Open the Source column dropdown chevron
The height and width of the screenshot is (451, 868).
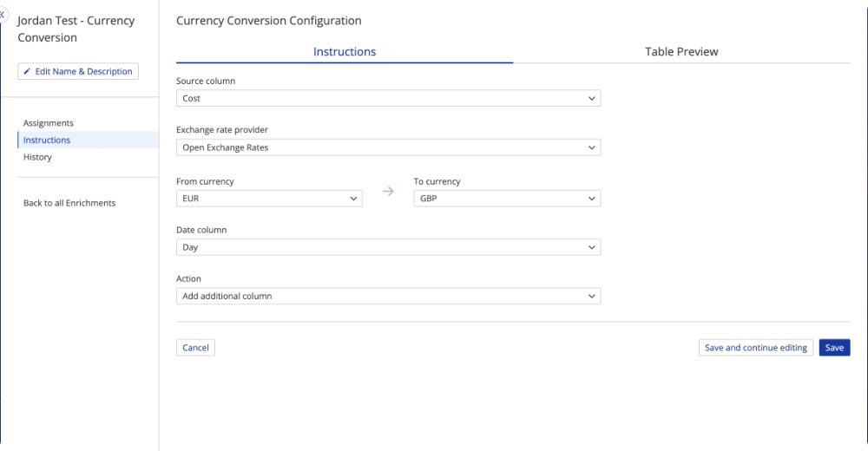591,99
